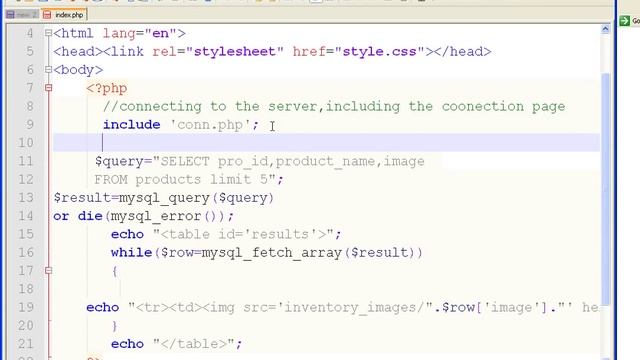Screen dimensions: 640x360
Task: Click the 'echo' keyword on line 19
Action: click(x=102, y=307)
